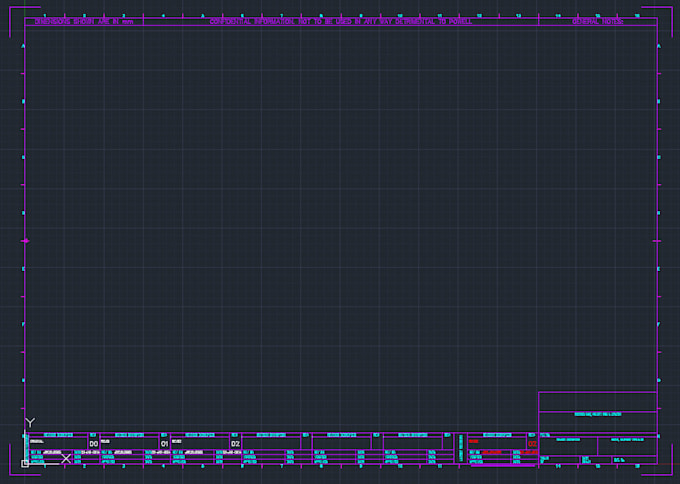680x484 pixels.
Task: Select the 'CONFIDENTIAL INFORMATION' header text
Action: click(340, 21)
